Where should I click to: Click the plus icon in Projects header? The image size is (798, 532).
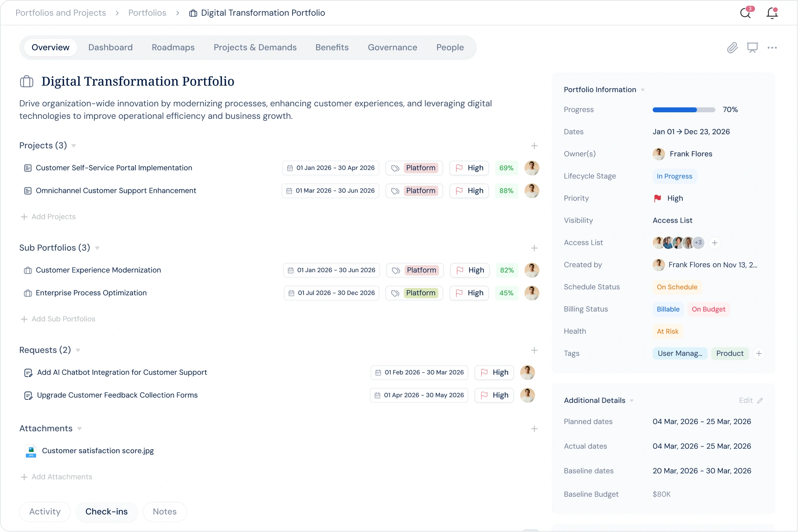click(534, 146)
